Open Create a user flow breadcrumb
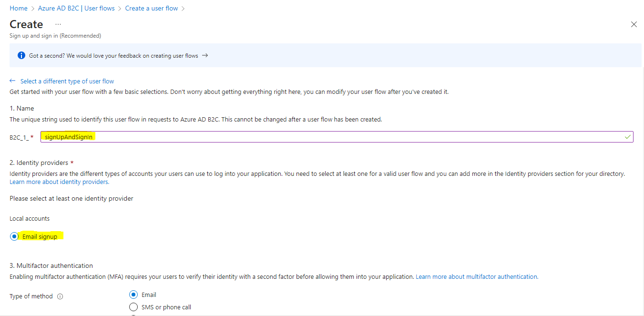This screenshot has width=644, height=316. coord(152,8)
